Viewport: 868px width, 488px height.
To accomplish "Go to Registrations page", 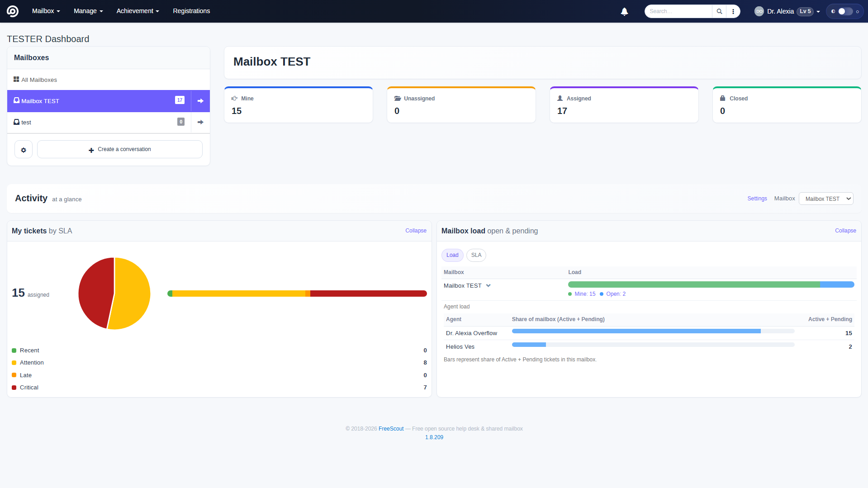I will tap(191, 11).
